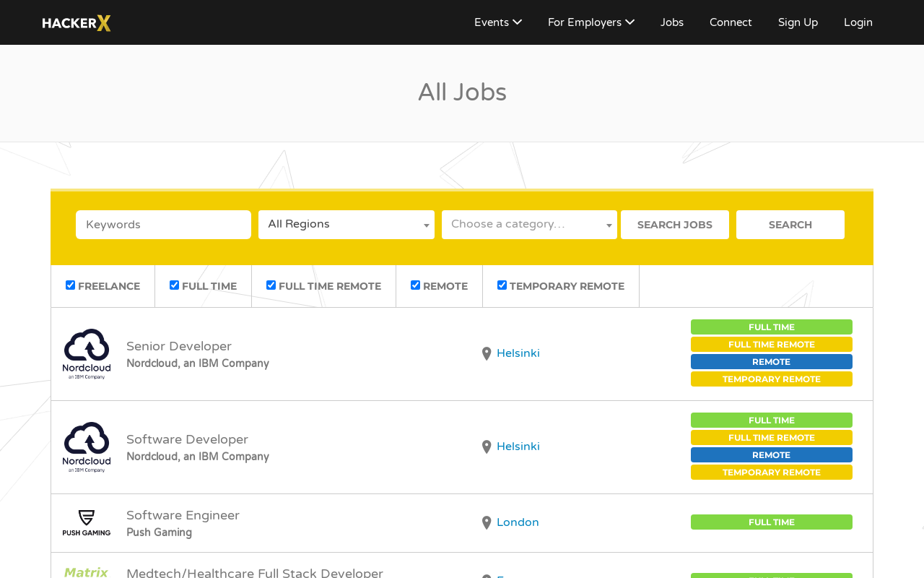Click Temporary Remote badge on Senior Developer
The width and height of the screenshot is (924, 578).
pos(772,379)
